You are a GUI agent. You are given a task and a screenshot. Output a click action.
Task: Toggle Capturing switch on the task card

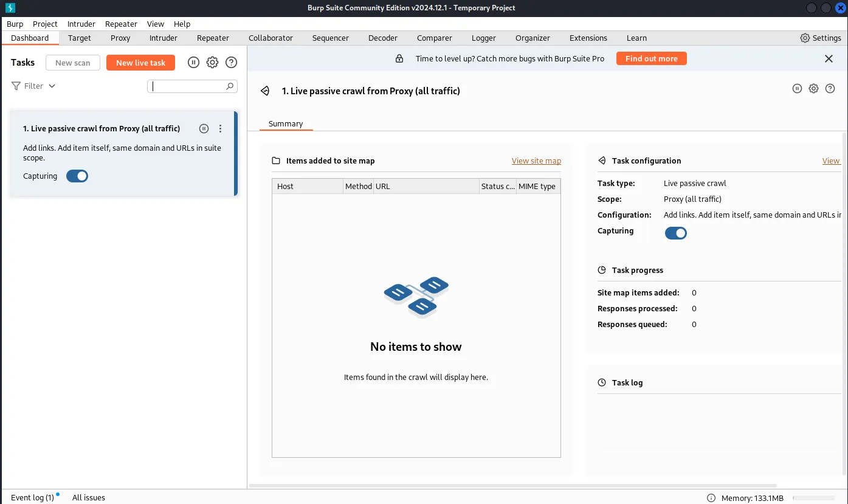coord(77,176)
